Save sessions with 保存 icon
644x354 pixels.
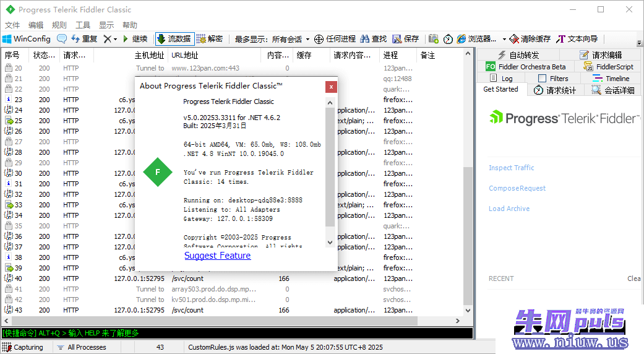(406, 39)
